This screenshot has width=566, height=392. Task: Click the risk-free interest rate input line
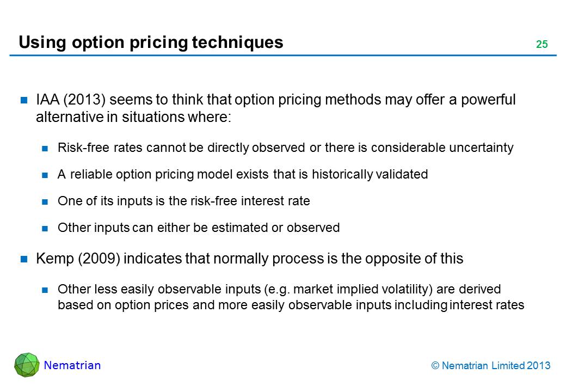pyautogui.click(x=183, y=201)
